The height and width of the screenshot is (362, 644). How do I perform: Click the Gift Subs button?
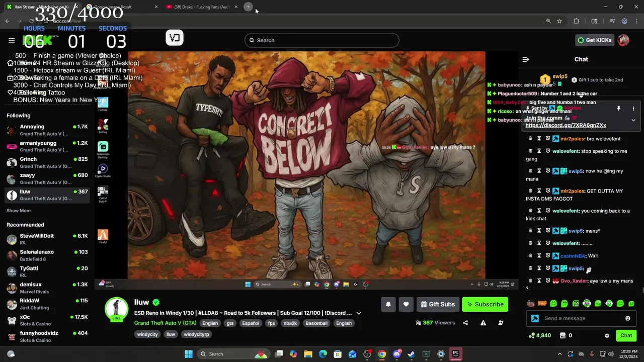pos(438,304)
